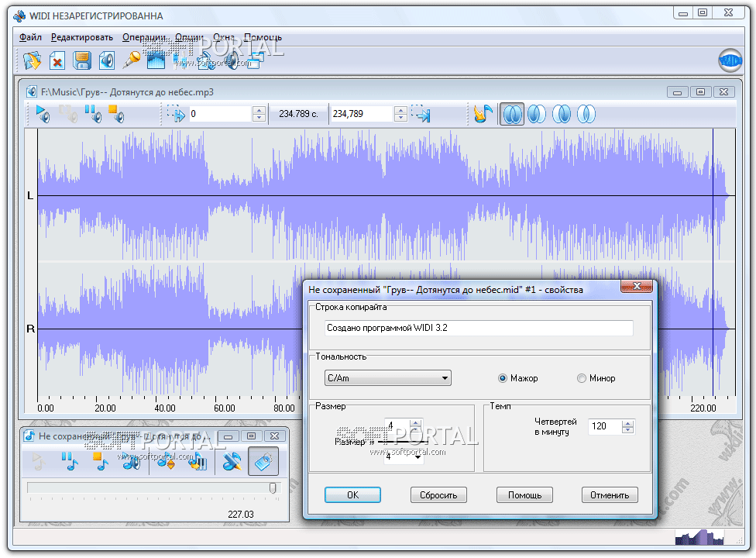Decrease the tempo with down arrow
Screen dimensions: 756x558
627,429
